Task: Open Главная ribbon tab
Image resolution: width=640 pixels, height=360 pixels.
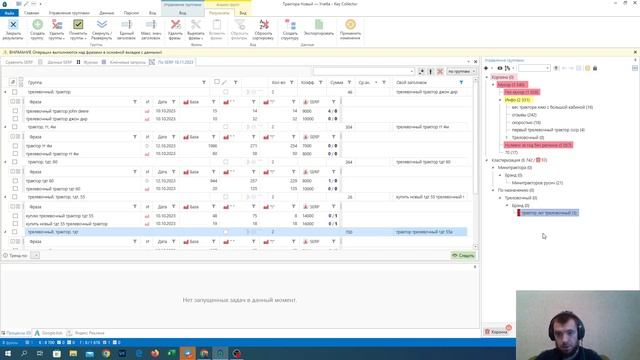Action: tap(31, 13)
